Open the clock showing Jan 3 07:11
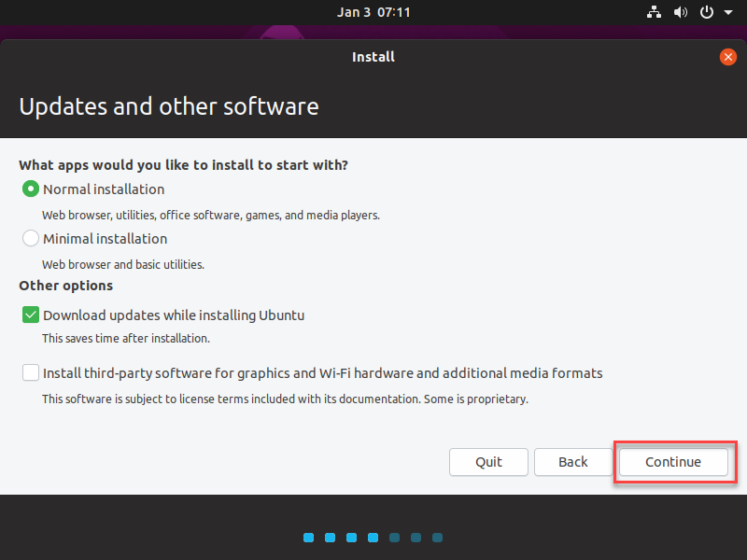 (373, 12)
